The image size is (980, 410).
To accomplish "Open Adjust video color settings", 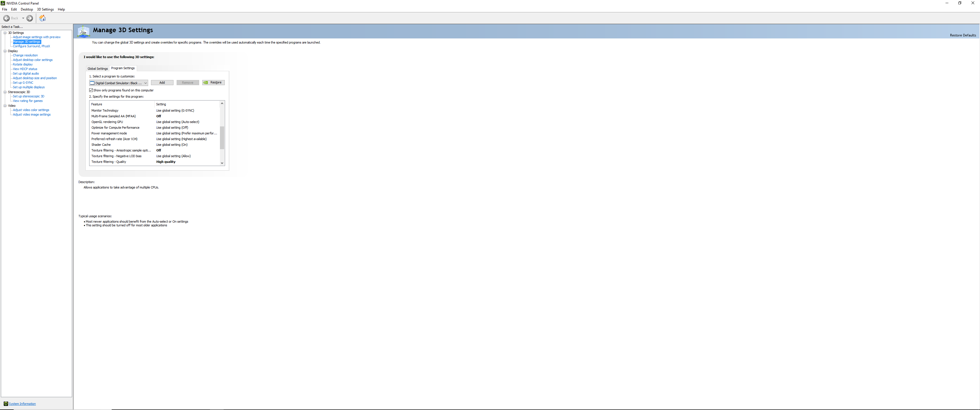I will (31, 110).
